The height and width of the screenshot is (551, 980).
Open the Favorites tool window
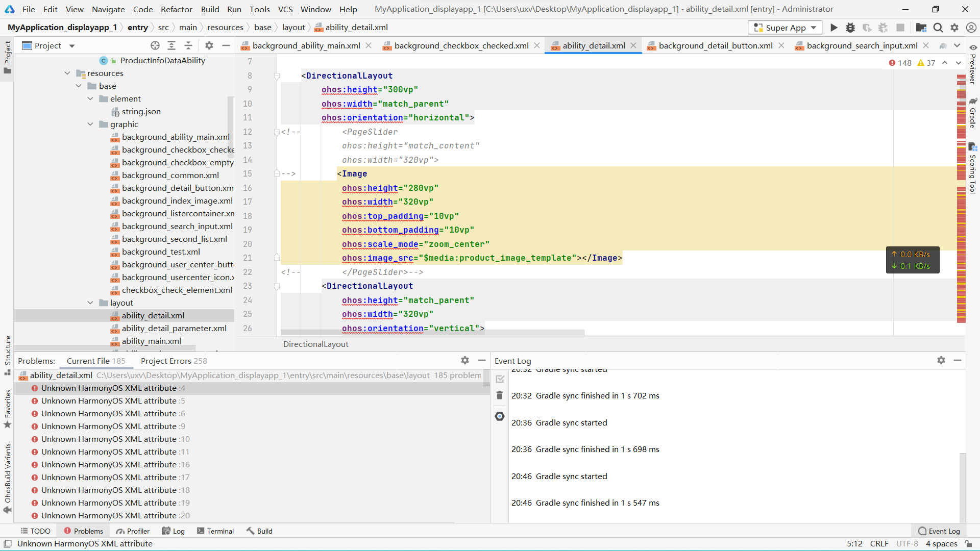coord(7,409)
